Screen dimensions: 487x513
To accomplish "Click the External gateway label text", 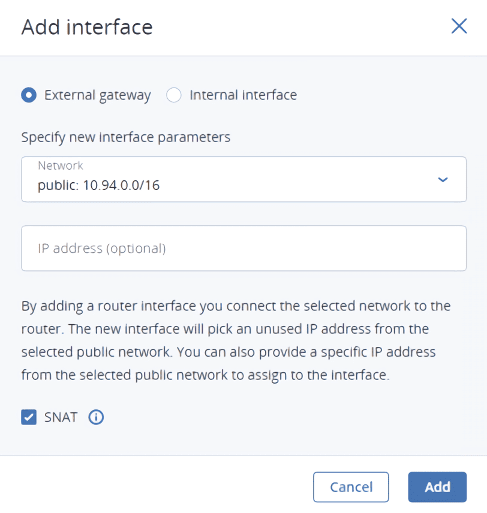I will (98, 95).
